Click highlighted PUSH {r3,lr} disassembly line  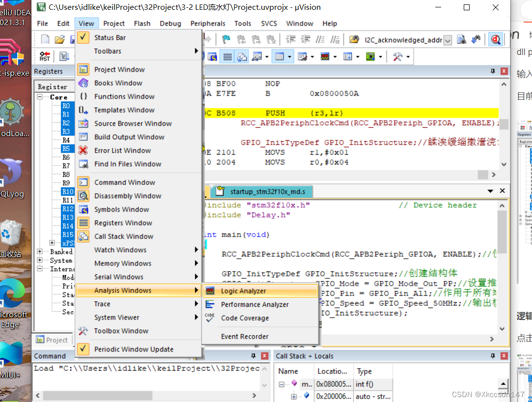[351, 113]
